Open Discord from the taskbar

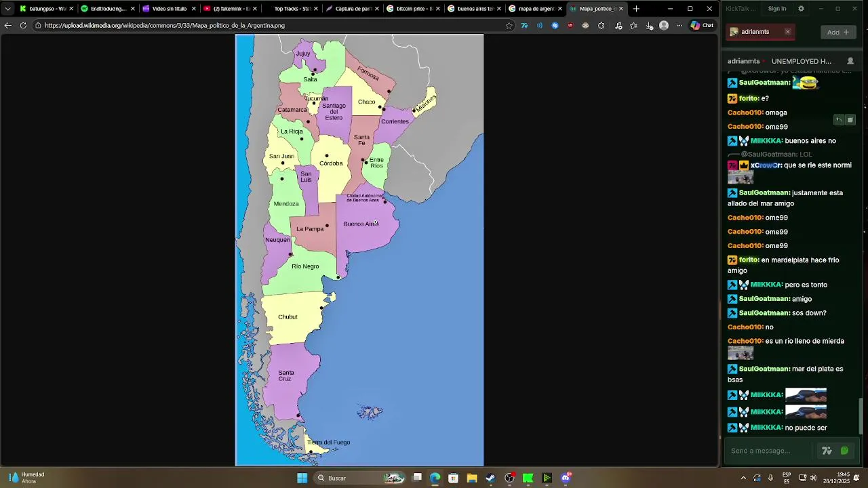(x=566, y=478)
